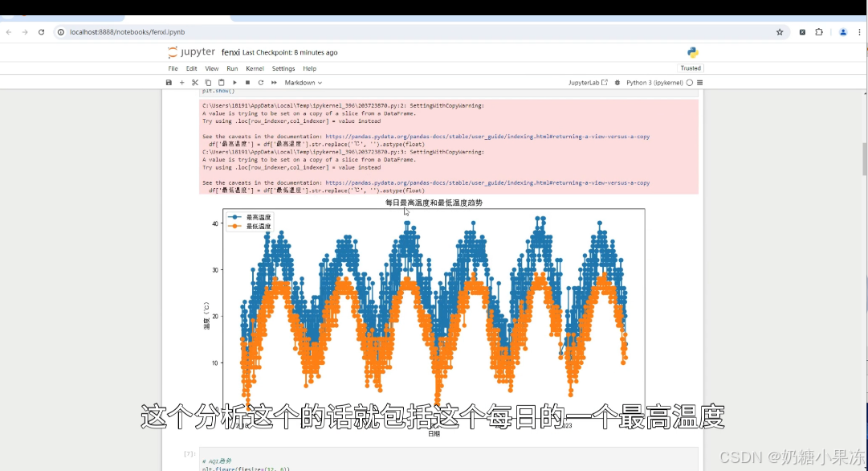Cut the selected cell with the scissors icon
The image size is (868, 471).
point(195,83)
